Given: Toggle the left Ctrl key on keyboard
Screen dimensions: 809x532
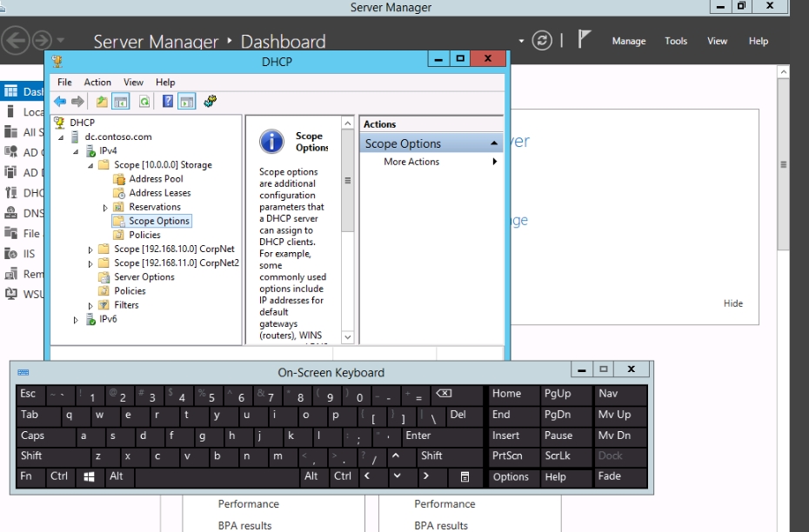Looking at the screenshot, I should tap(59, 477).
